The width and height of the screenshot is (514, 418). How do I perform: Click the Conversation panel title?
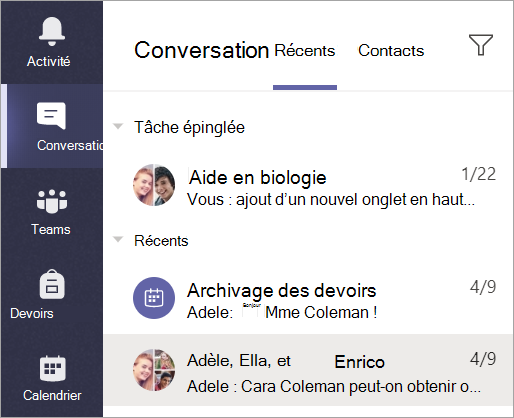pyautogui.click(x=201, y=50)
